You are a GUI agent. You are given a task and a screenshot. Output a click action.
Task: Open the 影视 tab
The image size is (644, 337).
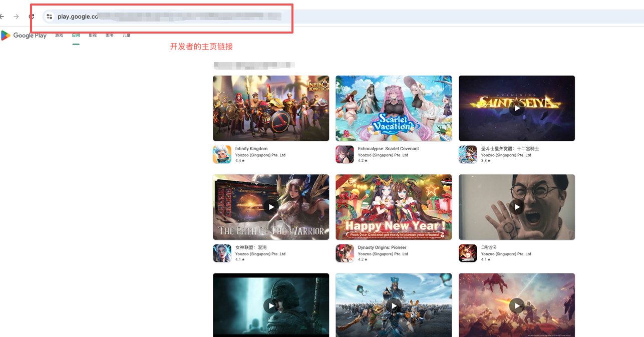pos(93,36)
